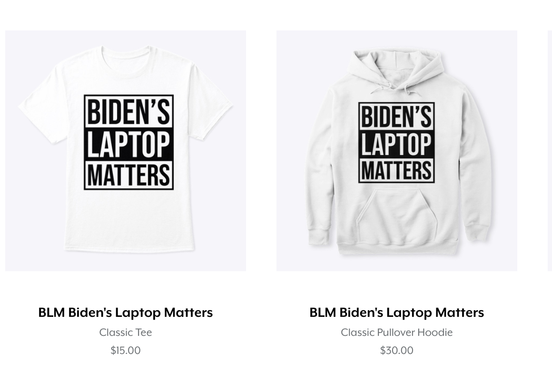Click the BIDEN'S word on the hoodie graphic
552x392 pixels.
click(396, 117)
